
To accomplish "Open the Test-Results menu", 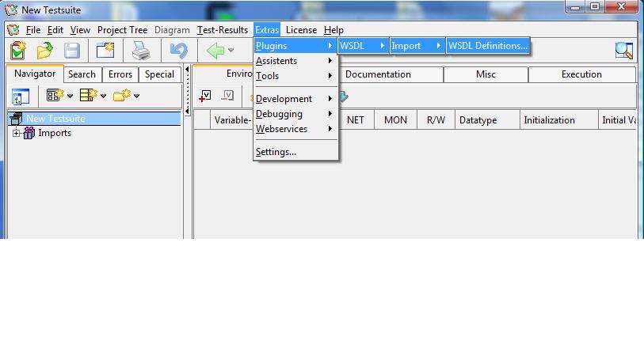I will [x=223, y=30].
